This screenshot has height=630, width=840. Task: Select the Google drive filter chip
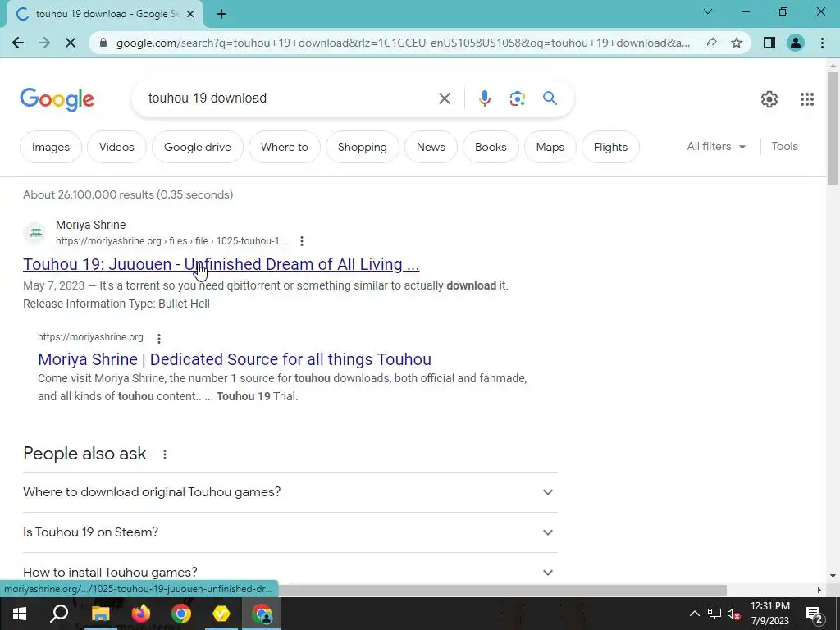(x=197, y=147)
